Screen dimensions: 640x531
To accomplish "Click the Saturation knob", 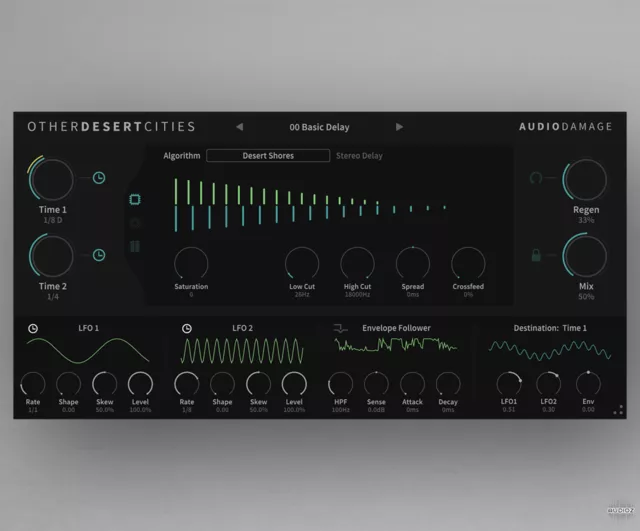I will (x=190, y=263).
